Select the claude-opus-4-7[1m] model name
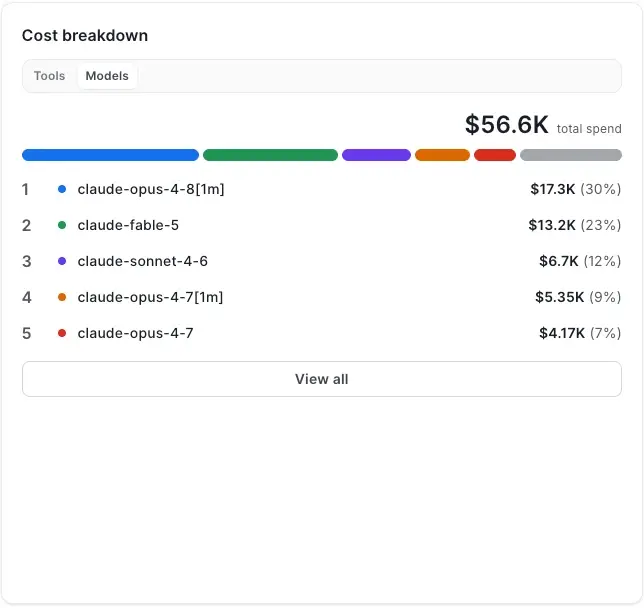The height and width of the screenshot is (608, 644). [150, 297]
